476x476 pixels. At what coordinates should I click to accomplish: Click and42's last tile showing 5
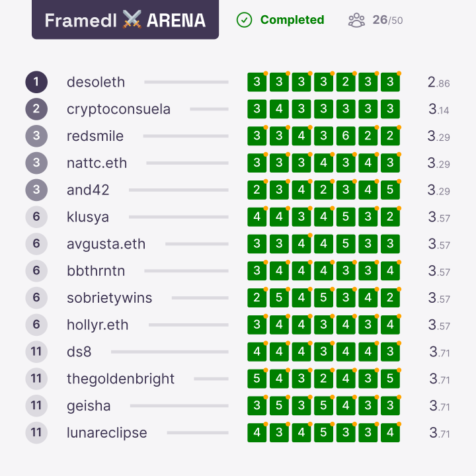(x=390, y=190)
